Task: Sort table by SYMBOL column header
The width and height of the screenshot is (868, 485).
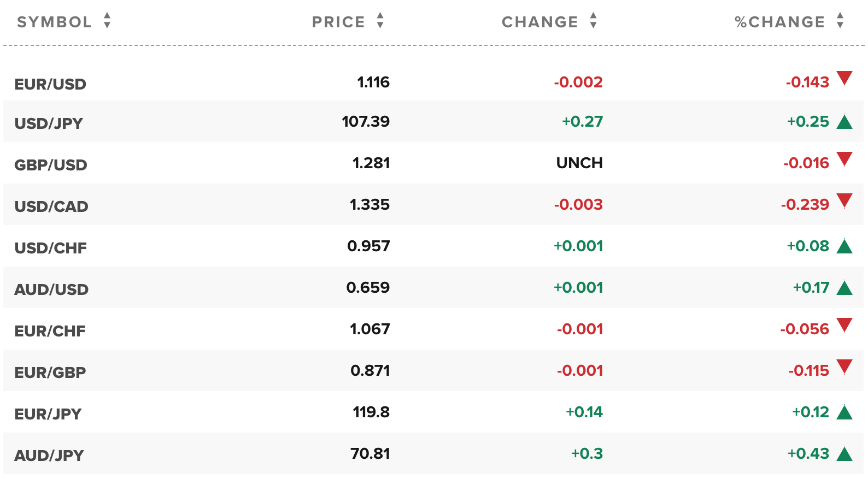Action: pos(54,22)
